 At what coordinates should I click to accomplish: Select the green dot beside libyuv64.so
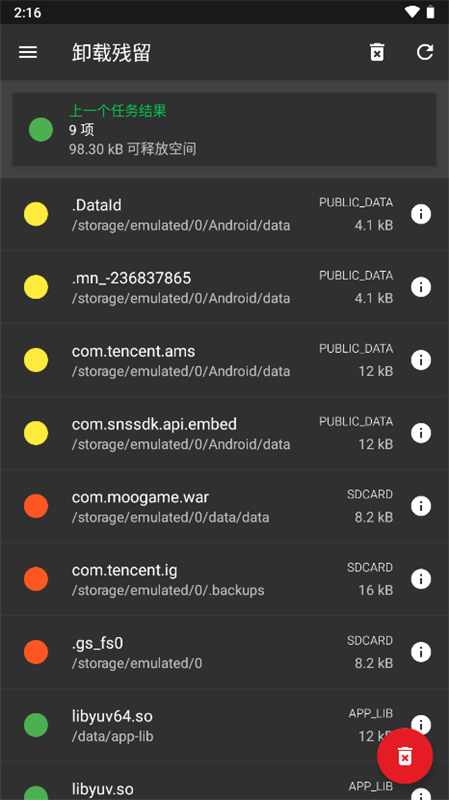coord(36,725)
